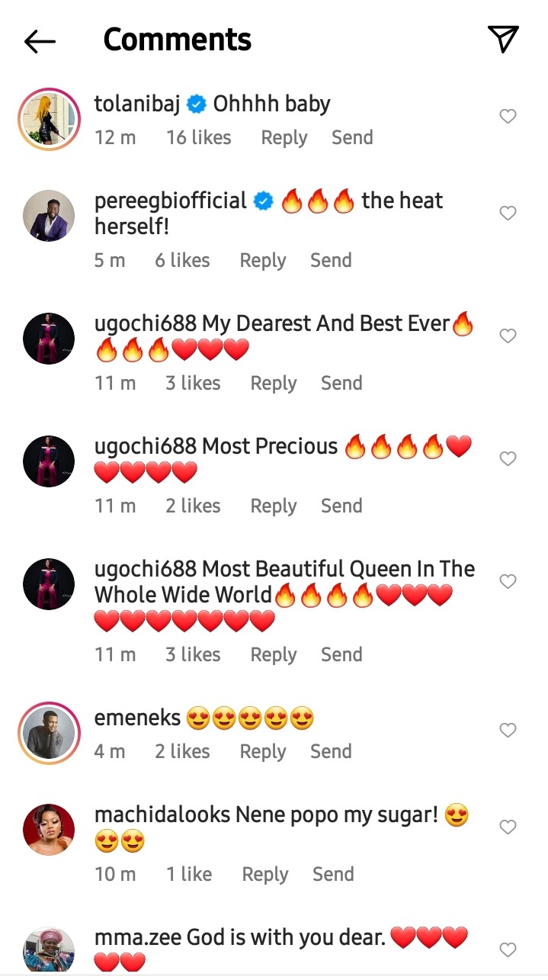Reply to emeneks' comment
Viewport: 548px width, 980px height.
pyautogui.click(x=263, y=752)
